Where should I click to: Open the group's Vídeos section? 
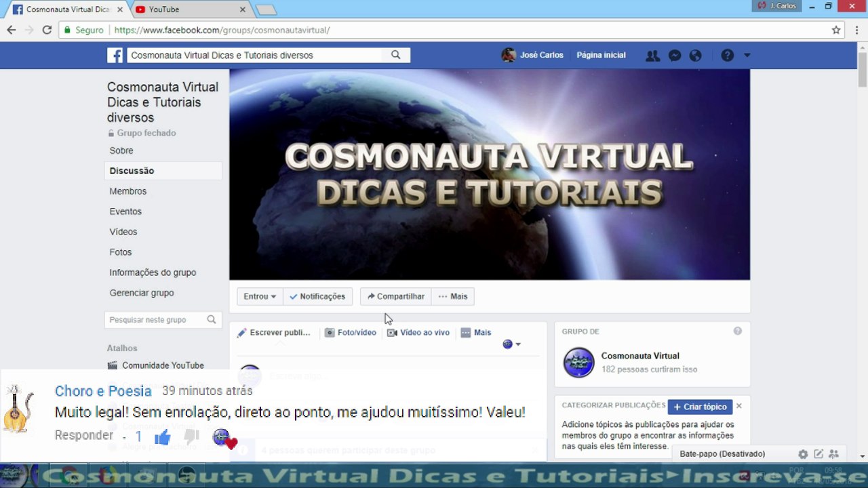click(123, 232)
